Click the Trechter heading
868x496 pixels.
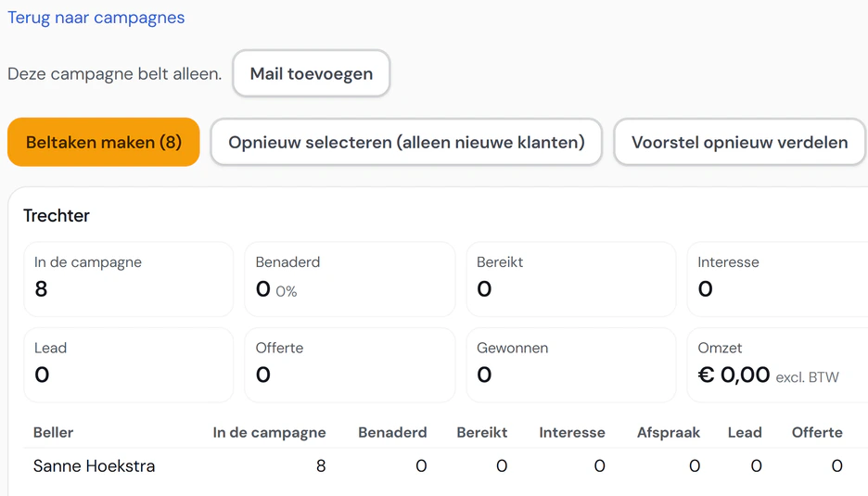click(x=57, y=215)
